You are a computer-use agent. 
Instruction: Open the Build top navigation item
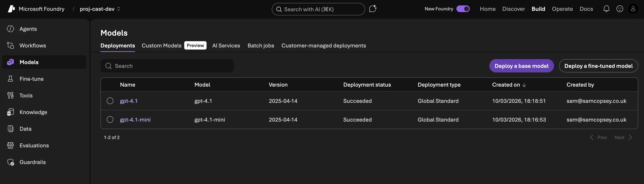click(538, 9)
